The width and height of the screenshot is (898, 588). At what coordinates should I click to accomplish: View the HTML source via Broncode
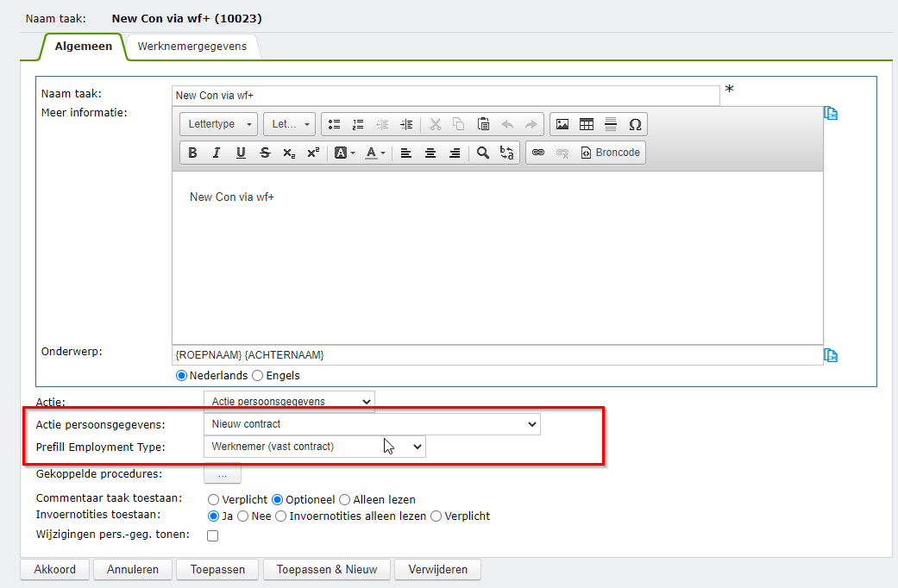coord(609,153)
